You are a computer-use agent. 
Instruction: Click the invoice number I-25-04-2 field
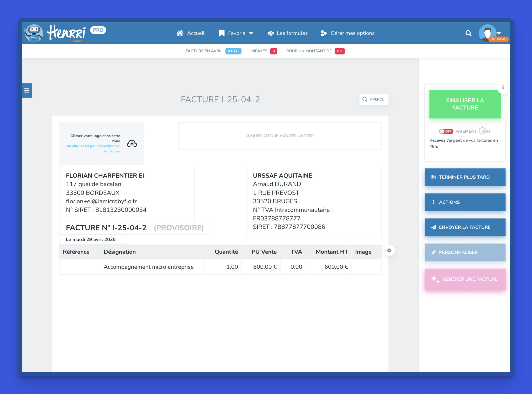click(x=135, y=228)
